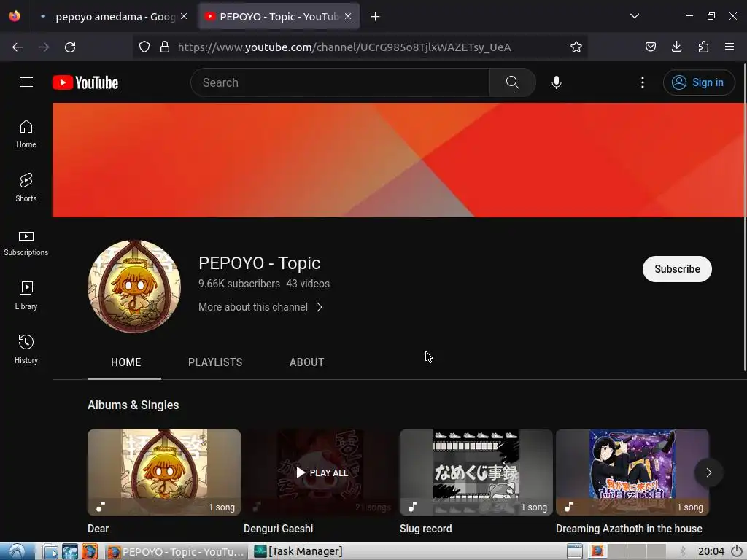747x560 pixels.
Task: Sign in to YouTube
Action: point(699,82)
